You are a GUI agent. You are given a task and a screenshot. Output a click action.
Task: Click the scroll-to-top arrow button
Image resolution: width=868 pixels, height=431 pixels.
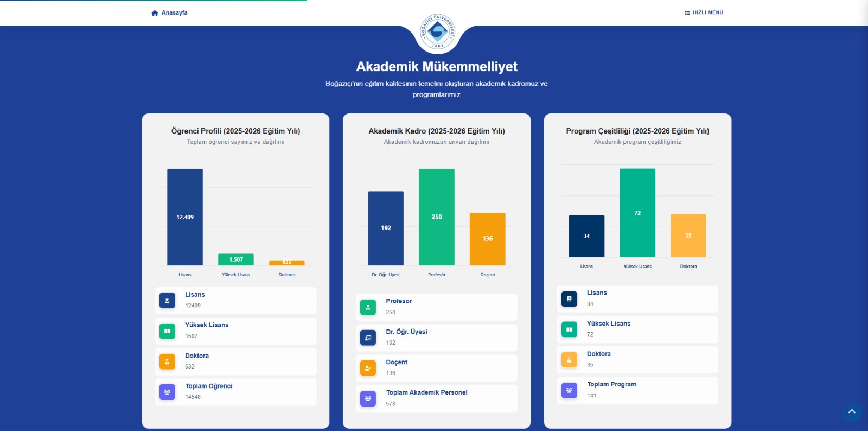852,411
